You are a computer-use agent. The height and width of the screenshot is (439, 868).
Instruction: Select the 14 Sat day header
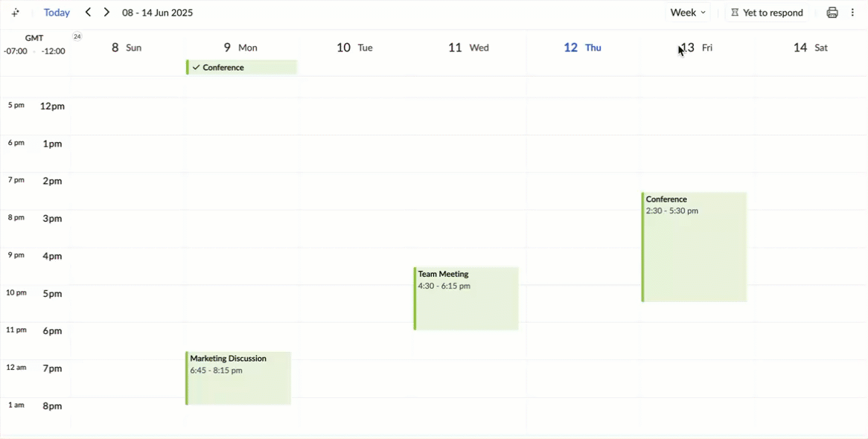click(810, 48)
